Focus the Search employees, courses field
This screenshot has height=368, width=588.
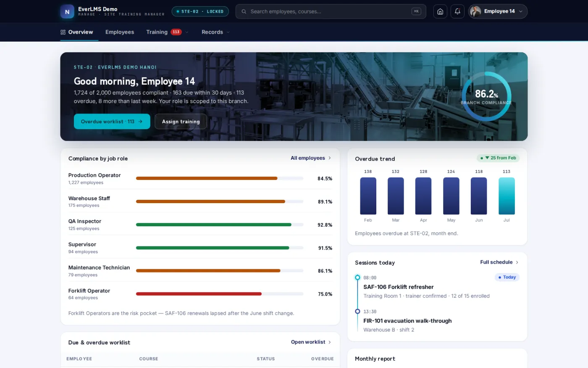pyautogui.click(x=331, y=11)
